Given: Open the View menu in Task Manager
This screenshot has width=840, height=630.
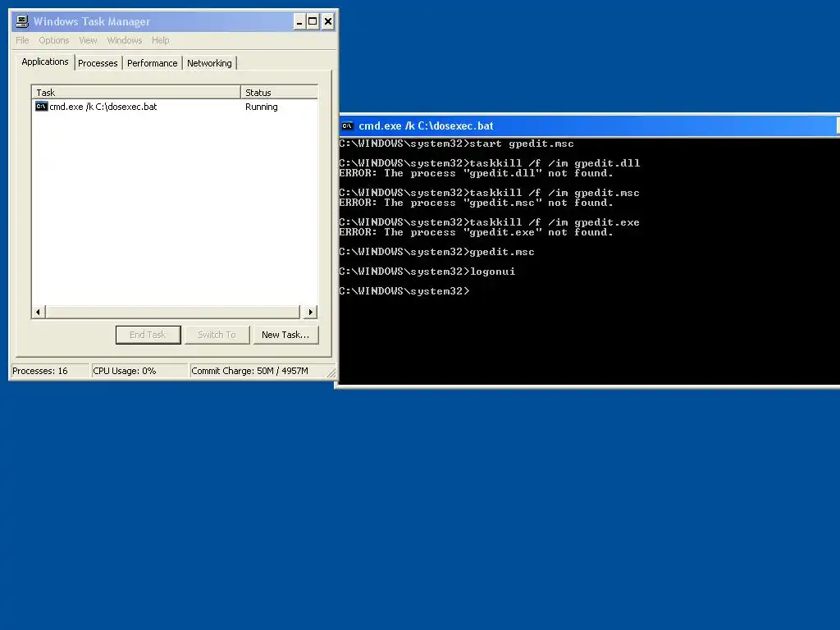Looking at the screenshot, I should [88, 40].
